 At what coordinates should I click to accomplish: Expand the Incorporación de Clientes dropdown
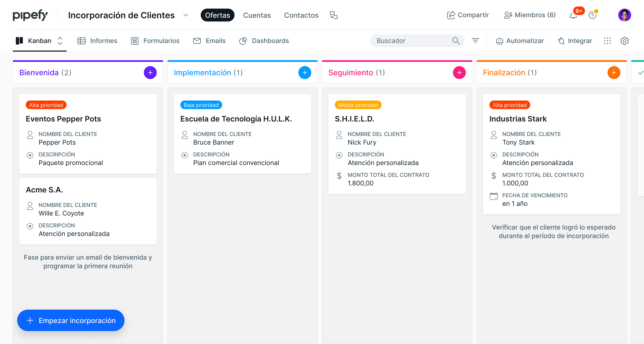pyautogui.click(x=186, y=15)
